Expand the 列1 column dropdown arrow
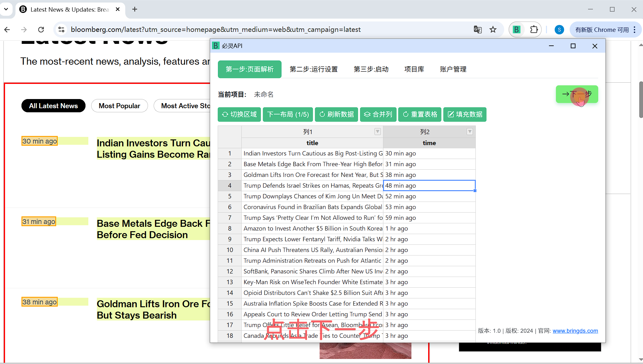Viewport: 643px width, 364px height. pyautogui.click(x=377, y=132)
